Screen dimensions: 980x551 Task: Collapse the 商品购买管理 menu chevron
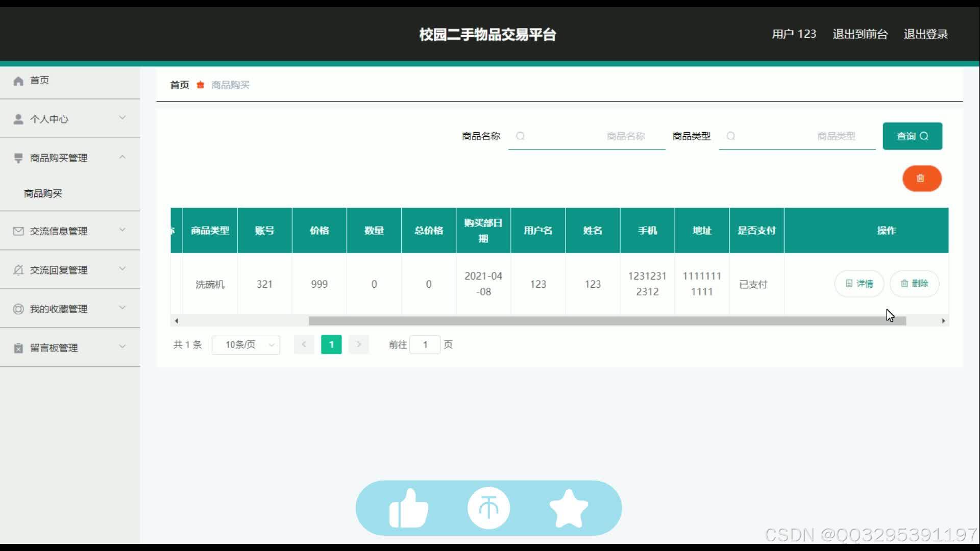point(122,157)
